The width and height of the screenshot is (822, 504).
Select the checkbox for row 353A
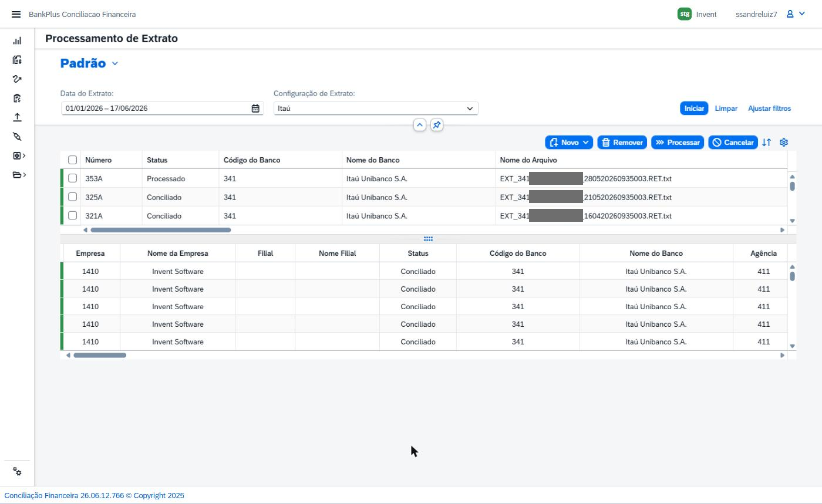72,178
